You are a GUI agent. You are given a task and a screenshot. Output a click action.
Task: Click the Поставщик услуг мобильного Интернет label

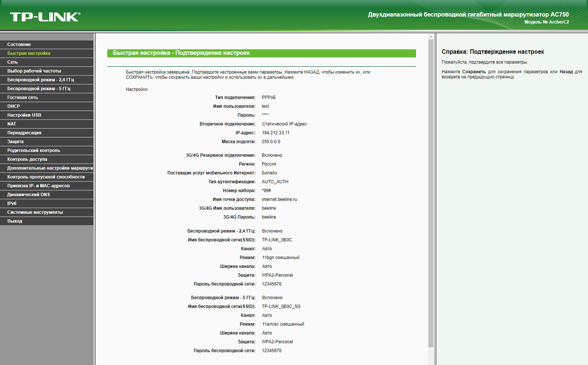(211, 173)
